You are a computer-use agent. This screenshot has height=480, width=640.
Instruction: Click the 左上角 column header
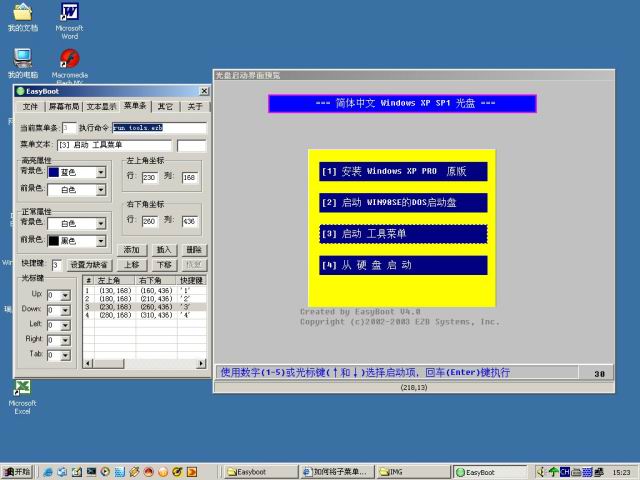pos(113,280)
